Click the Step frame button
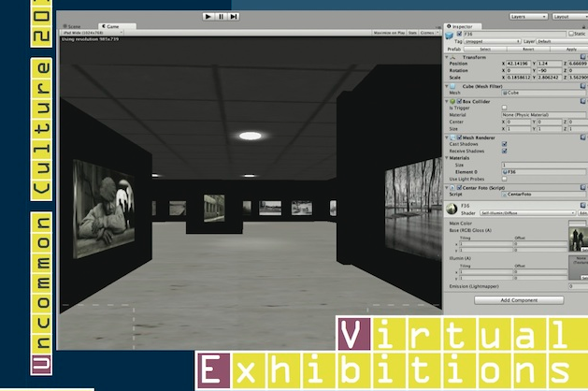The height and width of the screenshot is (391, 588). pos(233,17)
